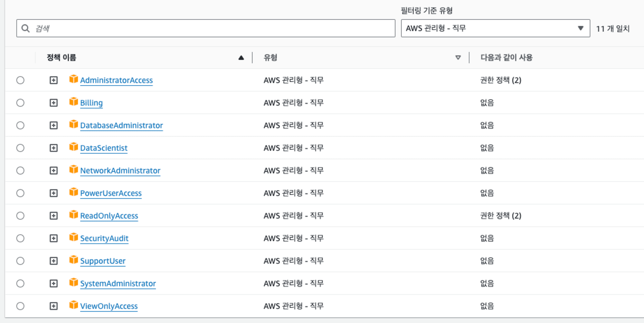The image size is (644, 323).
Task: Click the type cell in SupportUser row
Action: [293, 261]
